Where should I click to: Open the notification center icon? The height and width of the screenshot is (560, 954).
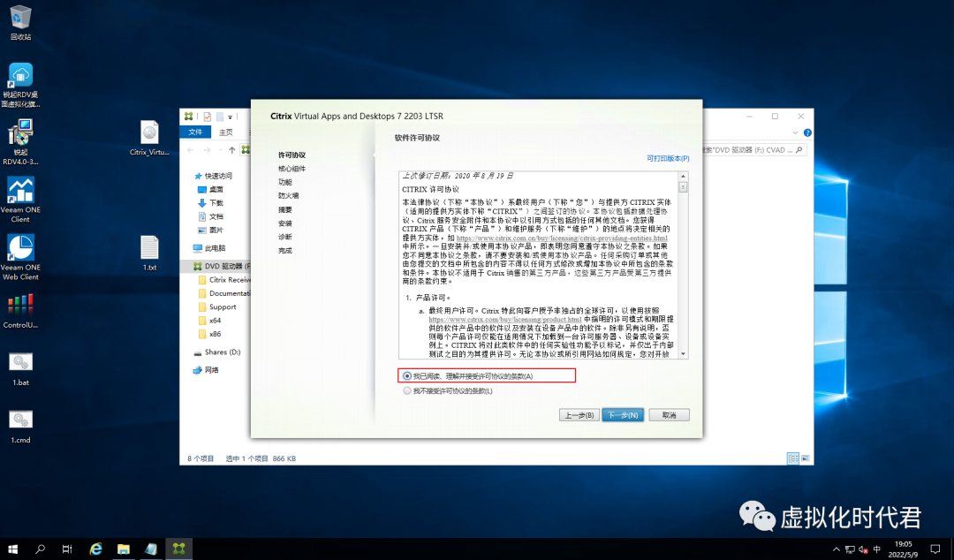[x=935, y=549]
